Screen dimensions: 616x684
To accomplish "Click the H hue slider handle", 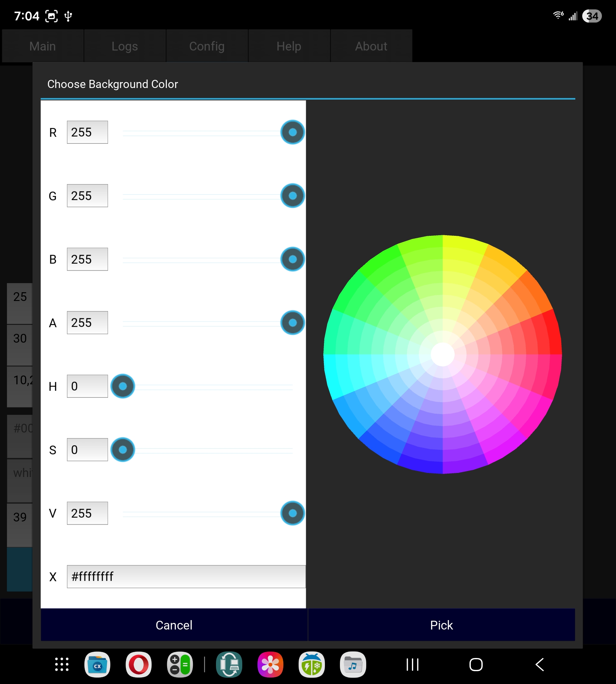I will point(123,386).
